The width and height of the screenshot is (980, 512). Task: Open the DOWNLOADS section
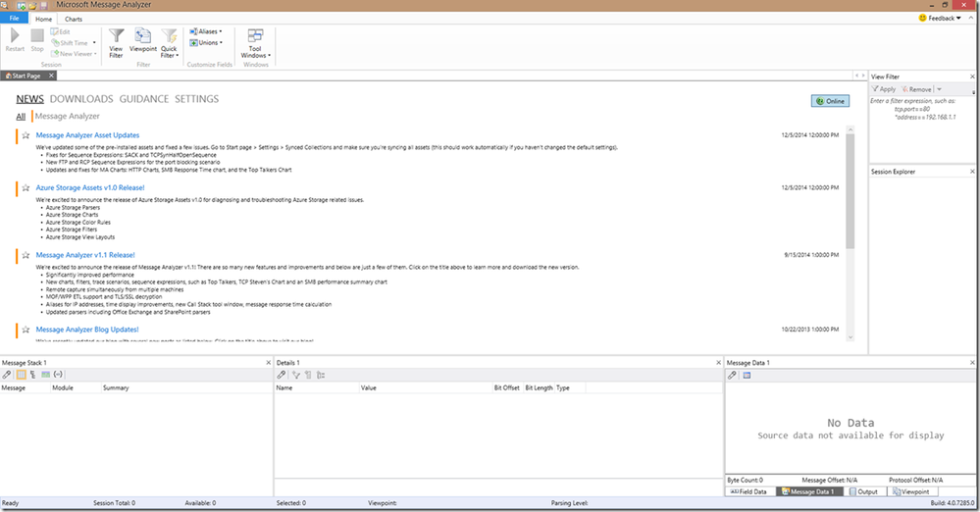(81, 99)
